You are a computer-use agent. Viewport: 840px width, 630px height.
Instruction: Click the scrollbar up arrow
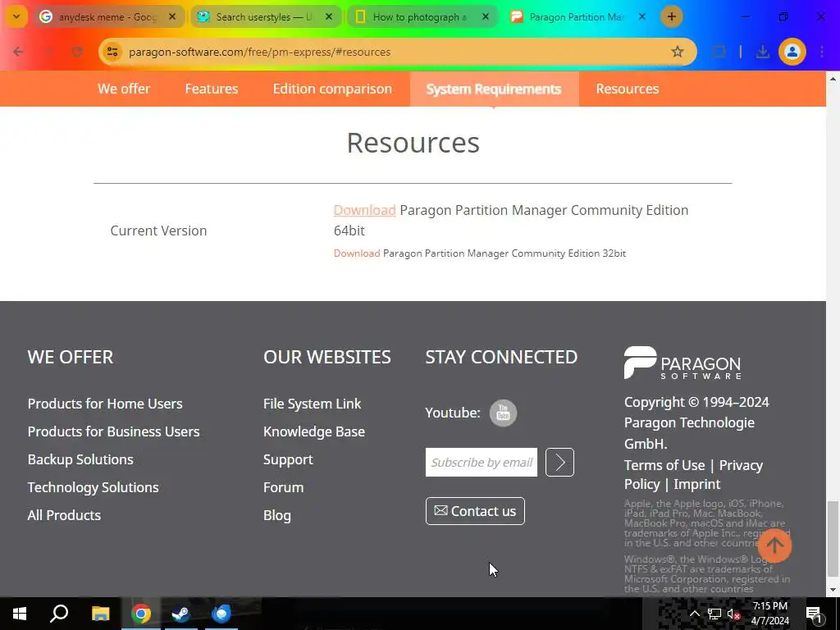(833, 79)
